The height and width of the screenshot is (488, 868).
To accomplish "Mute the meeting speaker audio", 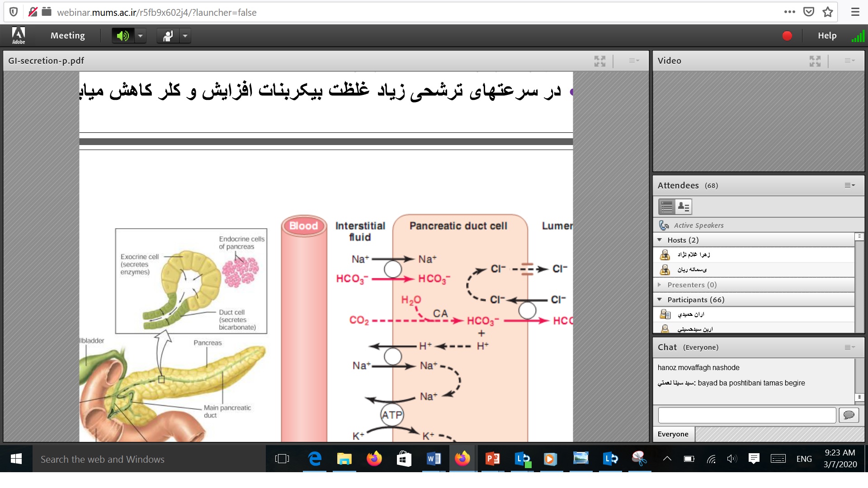I will 123,36.
